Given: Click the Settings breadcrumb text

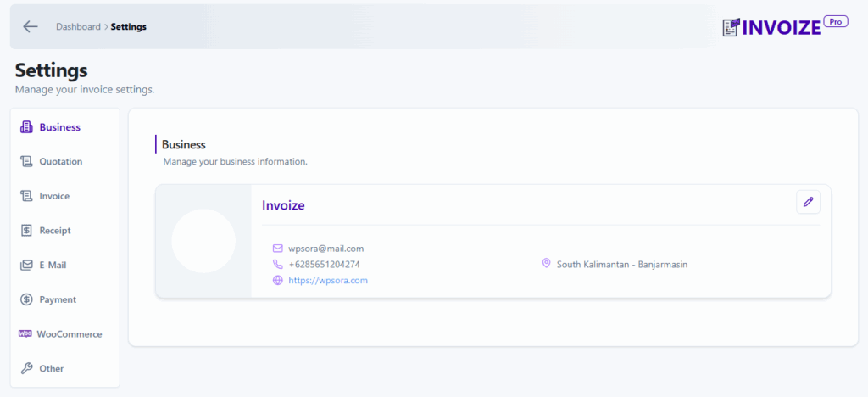Looking at the screenshot, I should pyautogui.click(x=129, y=26).
